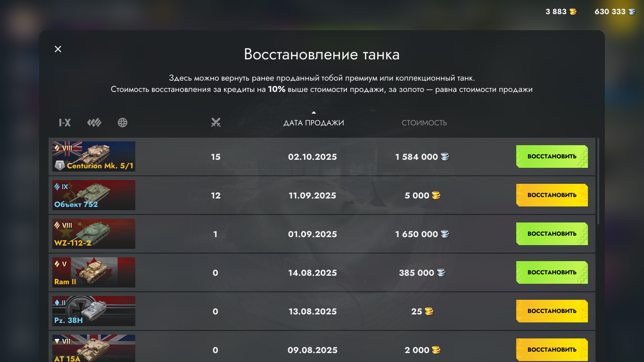Restore Pz. 38H for 25 gold
The height and width of the screenshot is (362, 644).
[552, 311]
